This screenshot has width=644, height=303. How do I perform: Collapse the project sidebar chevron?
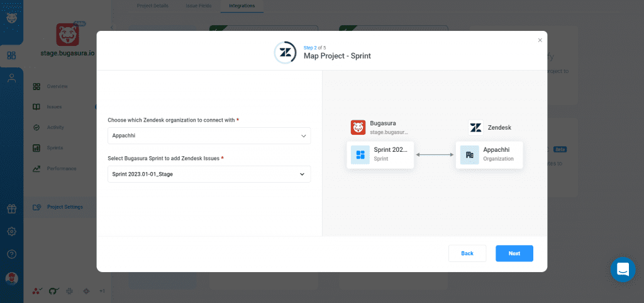click(x=111, y=27)
